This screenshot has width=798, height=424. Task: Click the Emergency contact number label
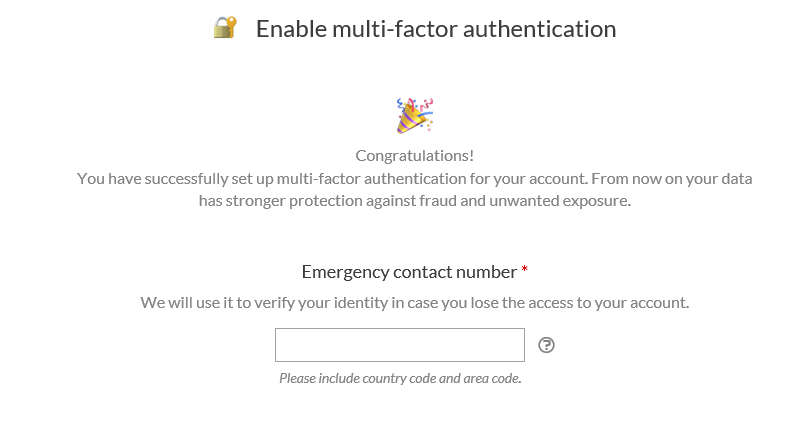coord(409,272)
